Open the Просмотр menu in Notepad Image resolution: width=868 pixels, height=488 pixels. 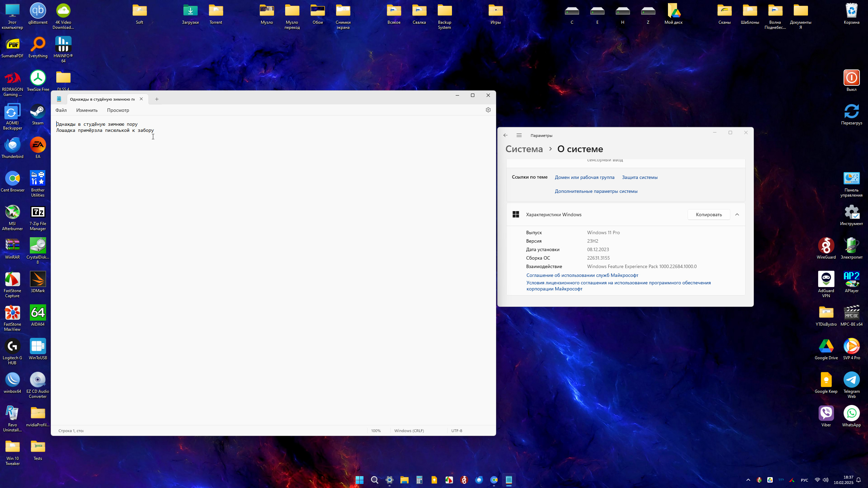[x=118, y=110]
